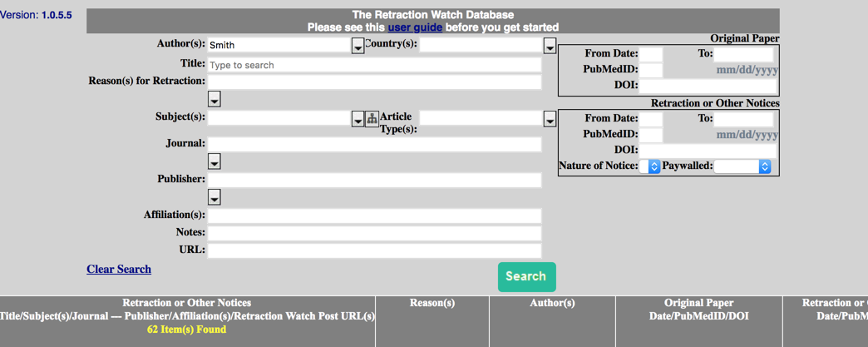Click the Notes input field
Screen dimensions: 868x347
374,233
